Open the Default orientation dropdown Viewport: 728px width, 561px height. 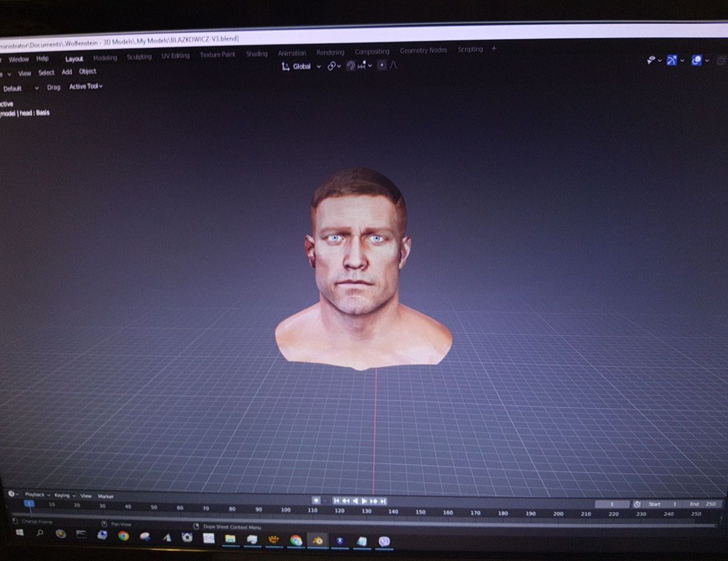point(20,88)
